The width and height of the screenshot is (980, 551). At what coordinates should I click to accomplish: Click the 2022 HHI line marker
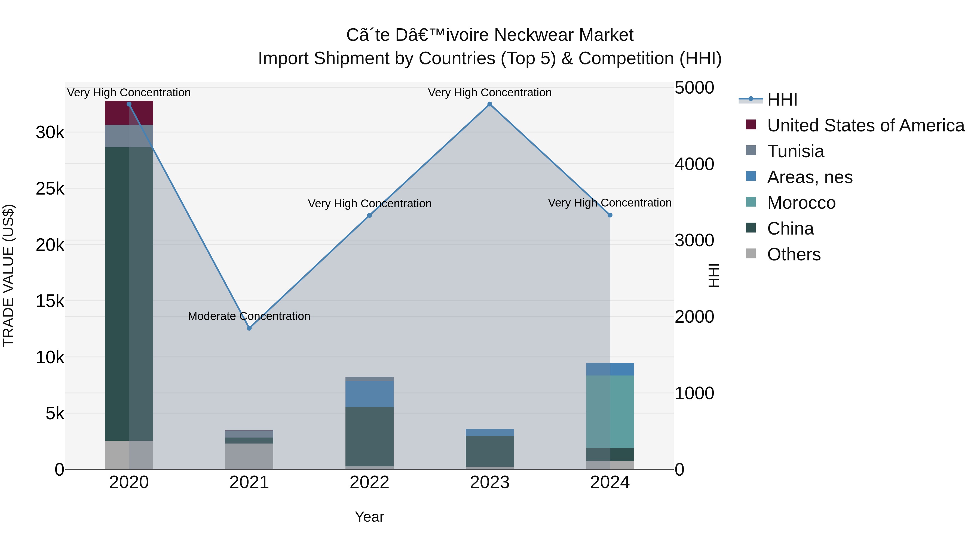click(x=369, y=216)
